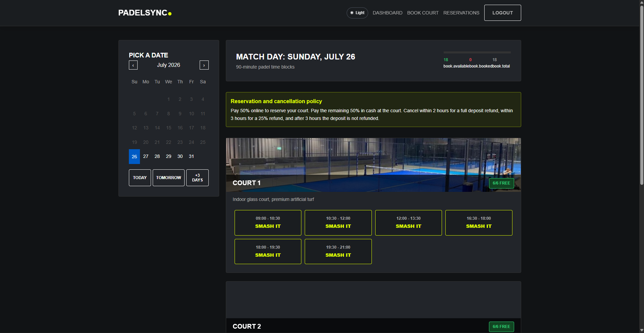Click the '90-minute padel time blocks' subtitle
Image resolution: width=644 pixels, height=333 pixels.
tap(265, 67)
